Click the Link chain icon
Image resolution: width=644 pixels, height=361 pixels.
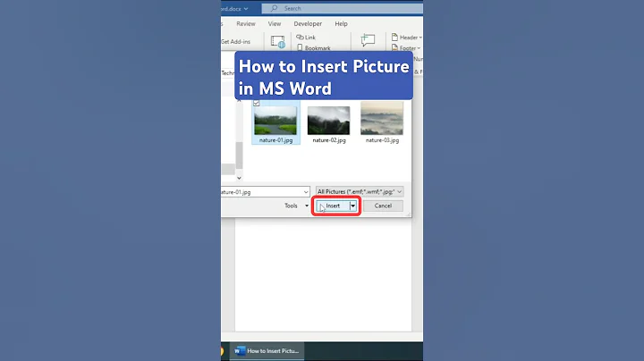click(x=300, y=37)
